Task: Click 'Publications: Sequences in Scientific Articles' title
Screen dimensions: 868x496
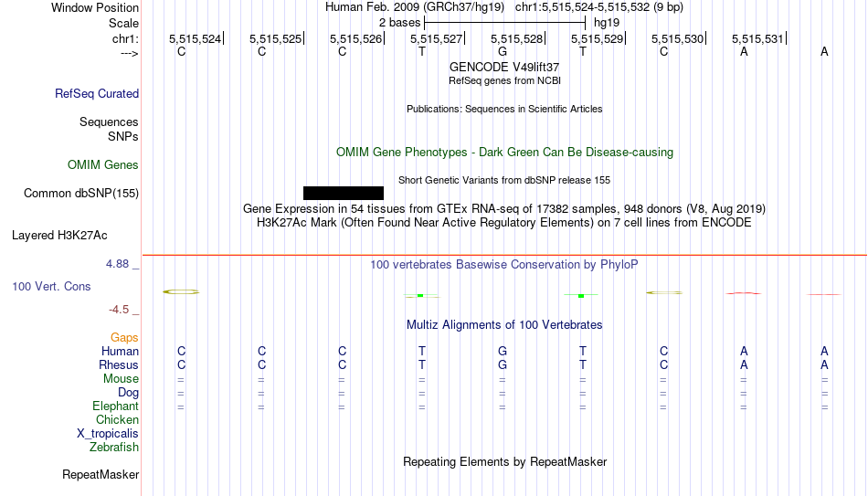Action: point(504,109)
